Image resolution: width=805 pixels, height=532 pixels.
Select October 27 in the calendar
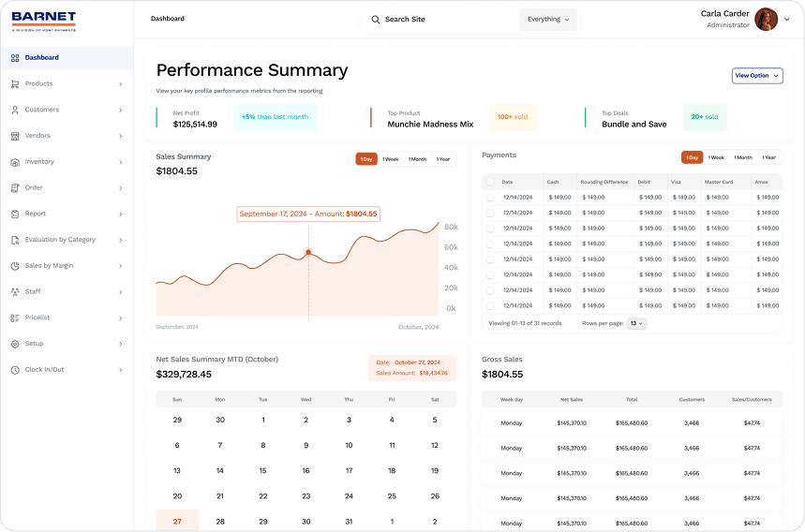[x=177, y=521]
